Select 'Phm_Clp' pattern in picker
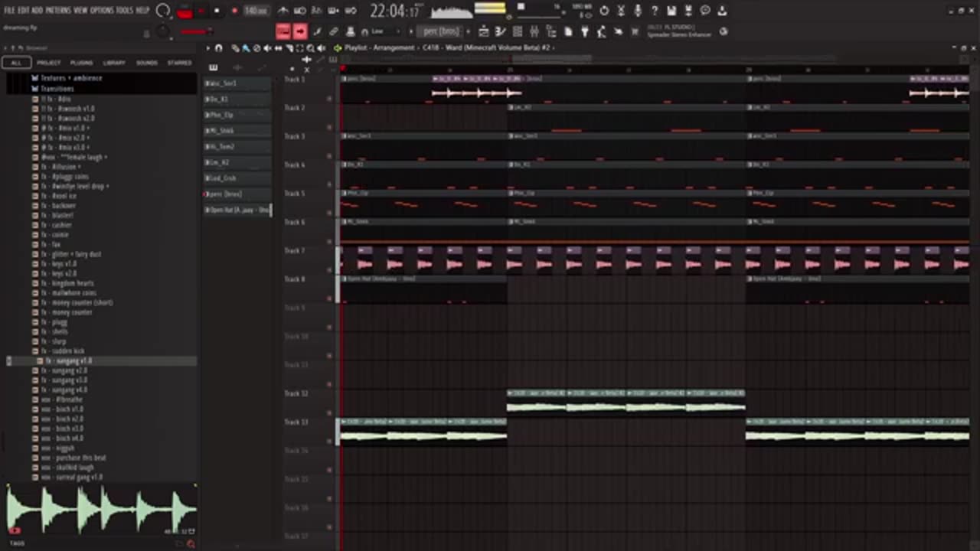This screenshot has height=551, width=980. pyautogui.click(x=237, y=115)
